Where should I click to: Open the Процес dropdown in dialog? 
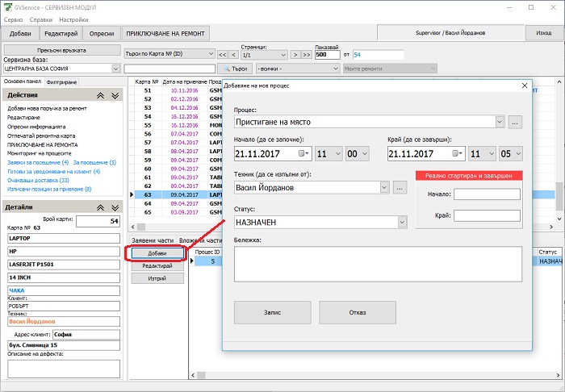(500, 122)
